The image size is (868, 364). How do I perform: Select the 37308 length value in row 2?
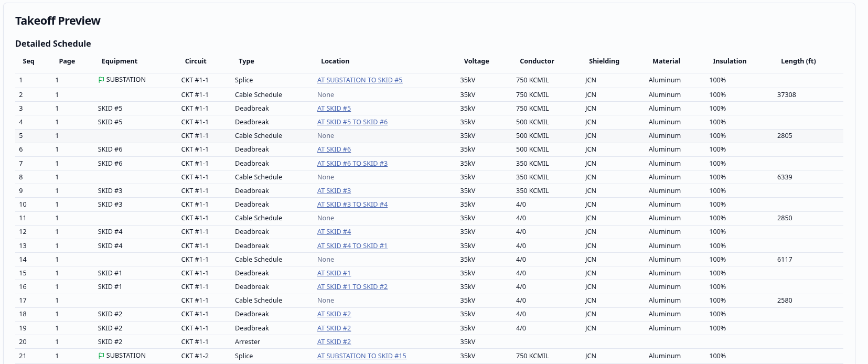click(x=787, y=95)
